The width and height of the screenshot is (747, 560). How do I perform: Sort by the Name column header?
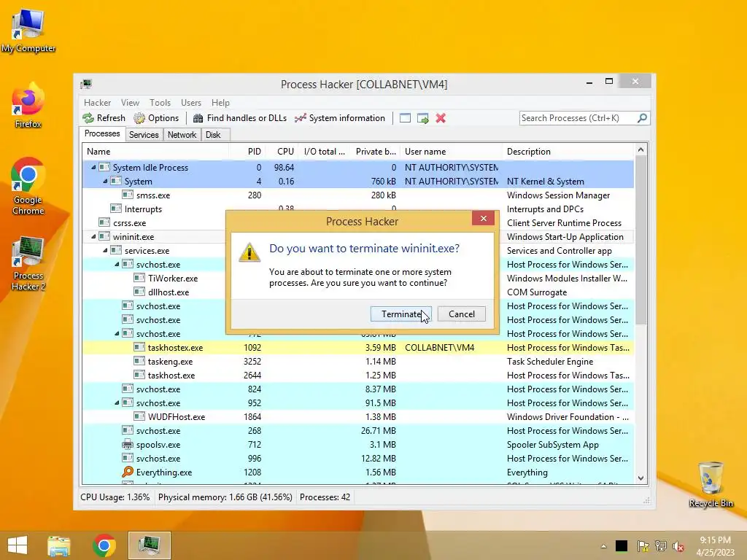coord(155,152)
